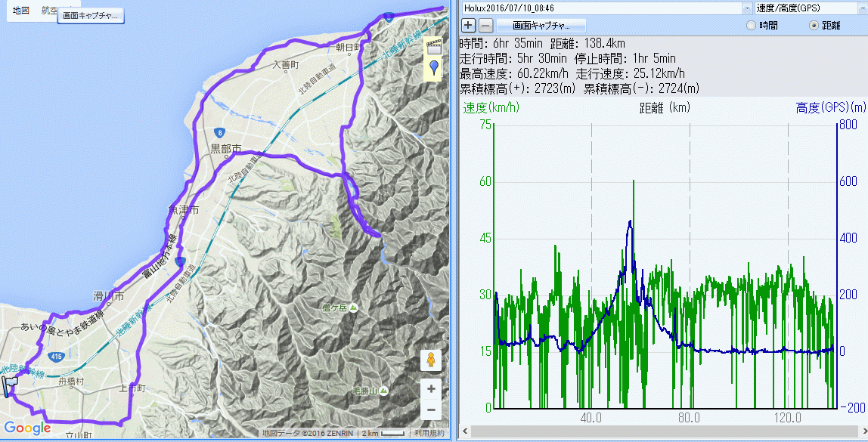Image resolution: width=868 pixels, height=442 pixels.
Task: Switch to the 地図 map view tab
Action: pyautogui.click(x=20, y=11)
